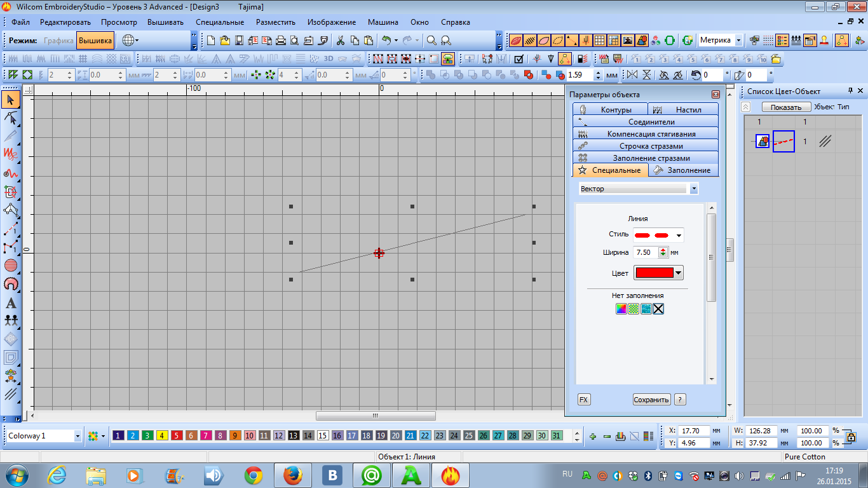The image size is (868, 488).
Task: Switch to the Заполнение tab
Action: pyautogui.click(x=684, y=170)
